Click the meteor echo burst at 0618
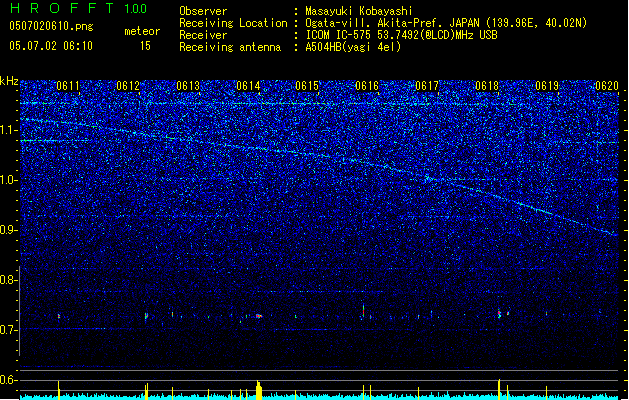This screenshot has width=629, height=400. tap(499, 313)
